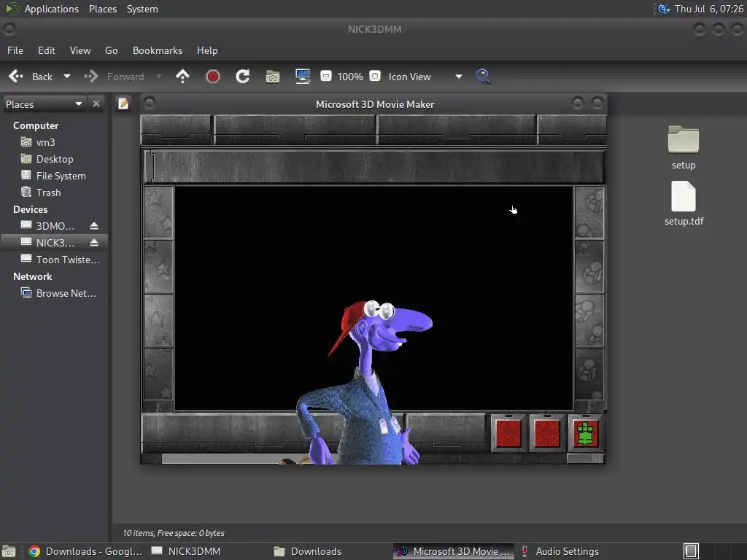Click the Search magnifier icon
Viewport: 747px width, 560px height.
[x=483, y=76]
